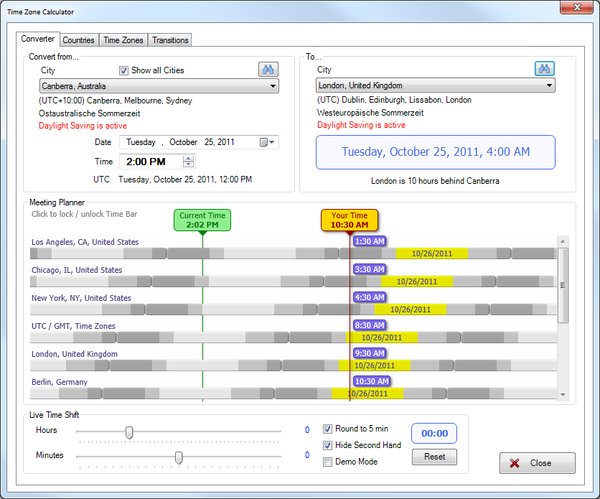Viewport: 600px width, 499px height.
Task: Disable Round to 5 min option
Action: point(328,429)
